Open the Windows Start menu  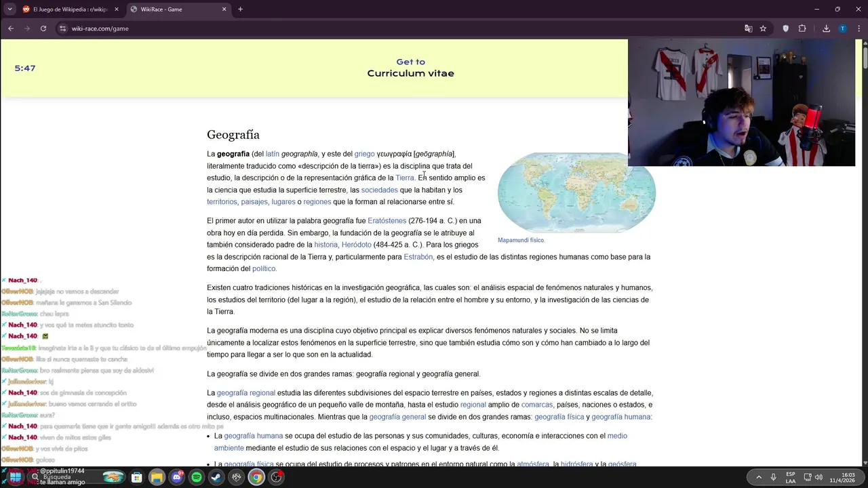(15, 477)
